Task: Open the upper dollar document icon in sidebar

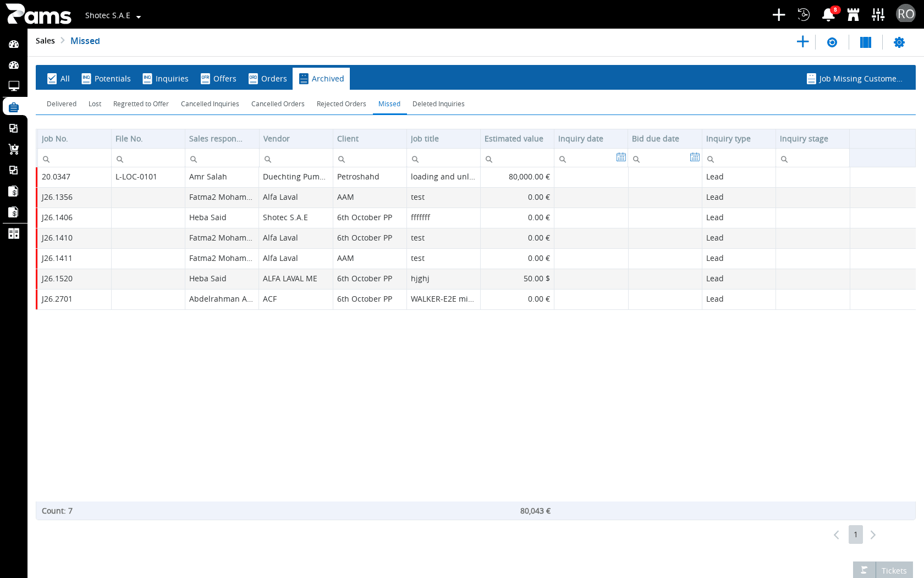Action: pyautogui.click(x=14, y=191)
